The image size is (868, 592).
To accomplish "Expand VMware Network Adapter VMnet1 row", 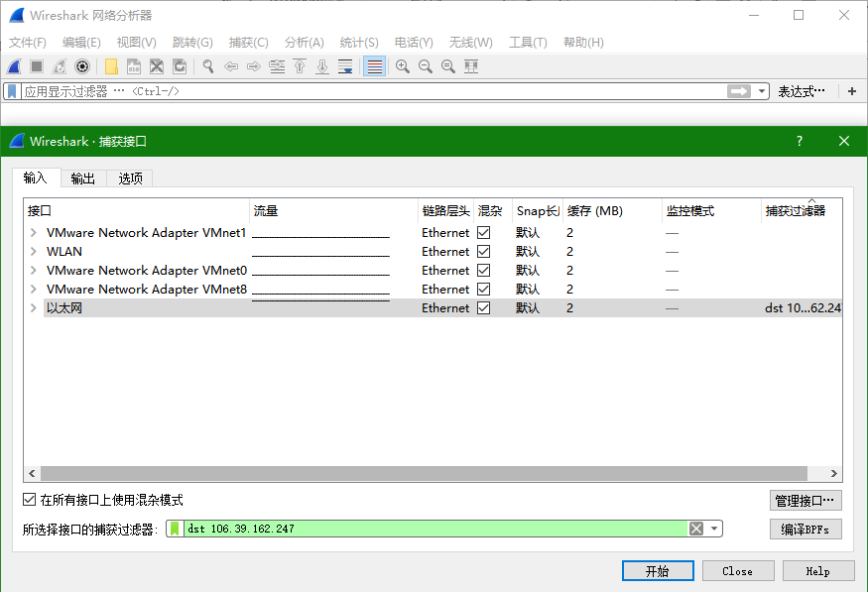I will pyautogui.click(x=33, y=233).
